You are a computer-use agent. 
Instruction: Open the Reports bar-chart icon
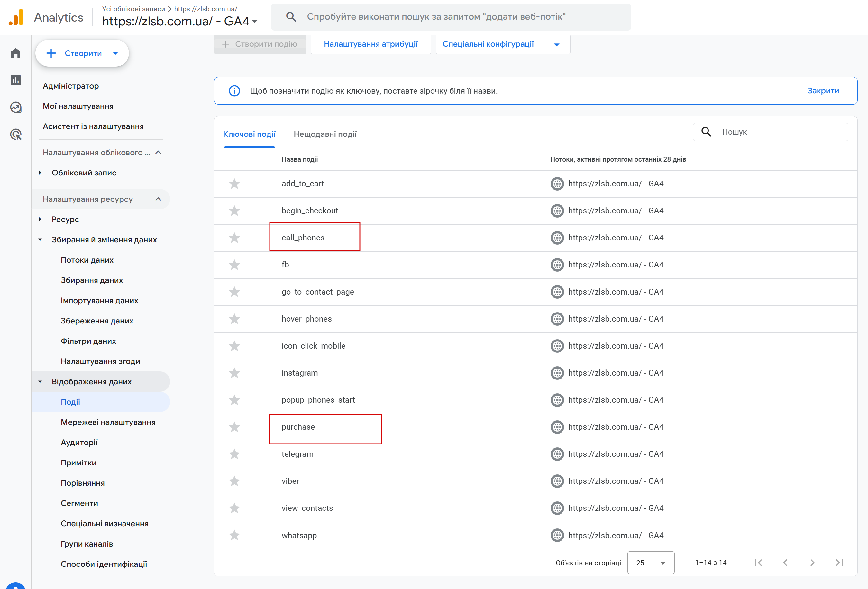coord(16,80)
